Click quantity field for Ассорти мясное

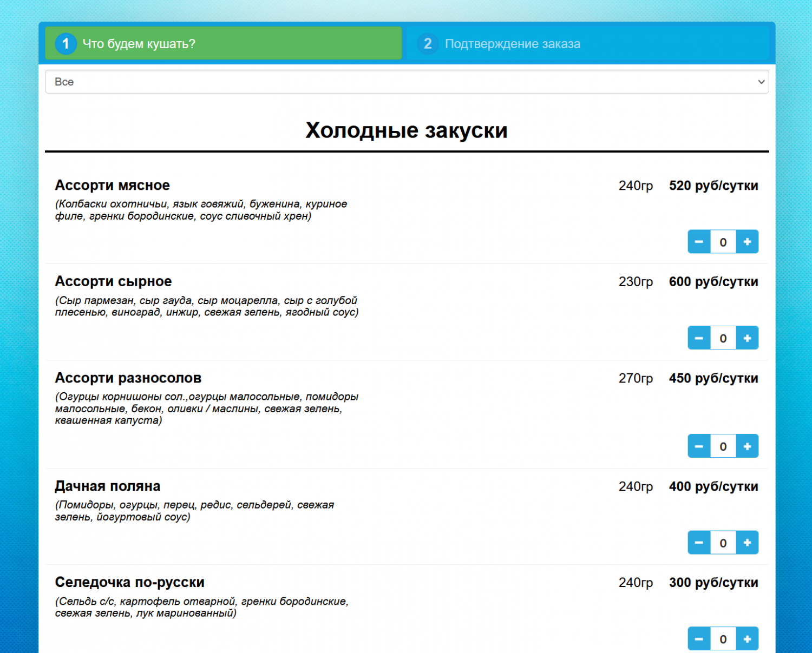(x=723, y=242)
